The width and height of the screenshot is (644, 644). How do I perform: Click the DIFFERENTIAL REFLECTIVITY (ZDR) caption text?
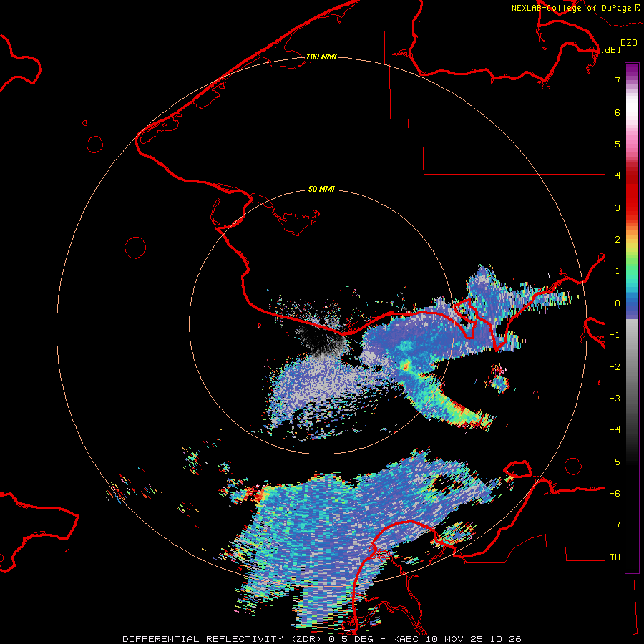(x=223, y=639)
